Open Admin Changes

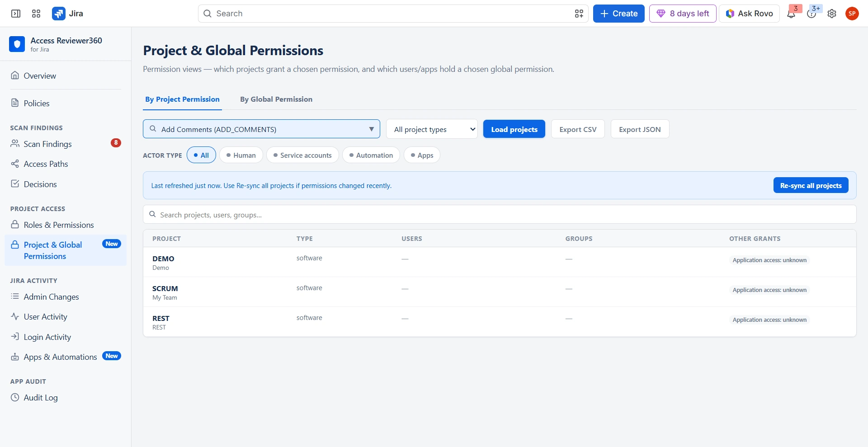coord(66,296)
